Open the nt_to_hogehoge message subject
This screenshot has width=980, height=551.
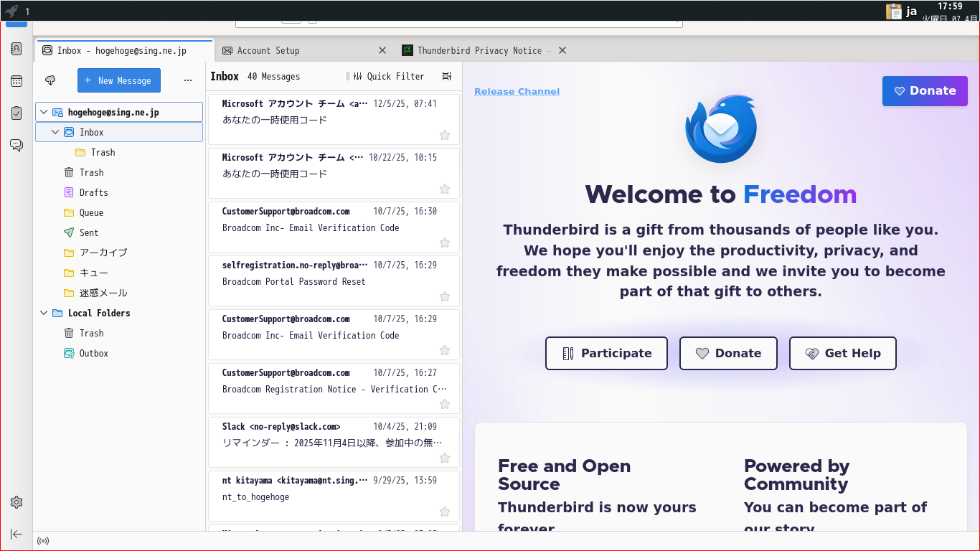click(x=256, y=496)
